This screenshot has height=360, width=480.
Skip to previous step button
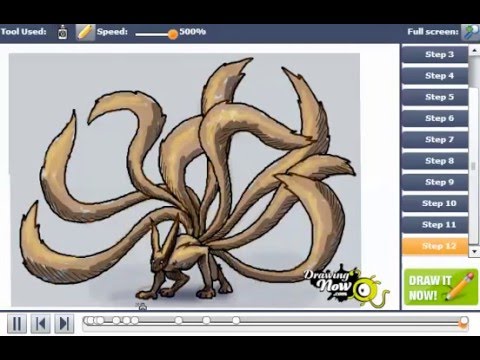click(41, 323)
